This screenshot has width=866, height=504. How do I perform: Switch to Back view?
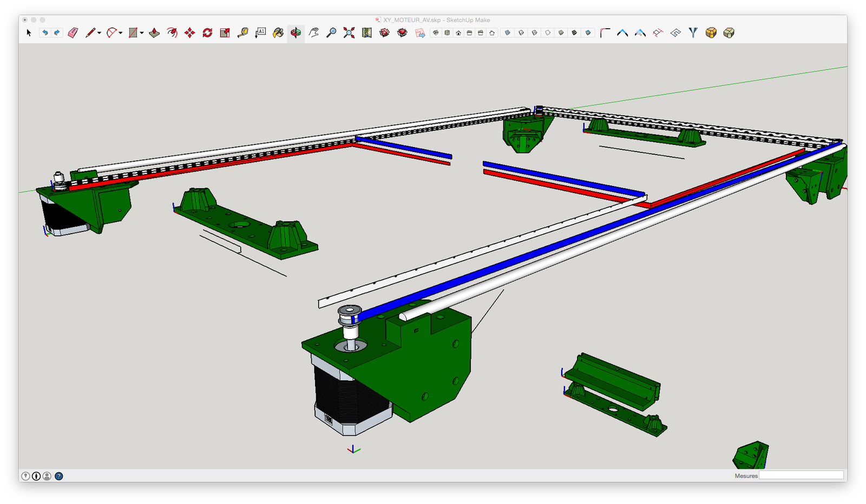point(481,33)
